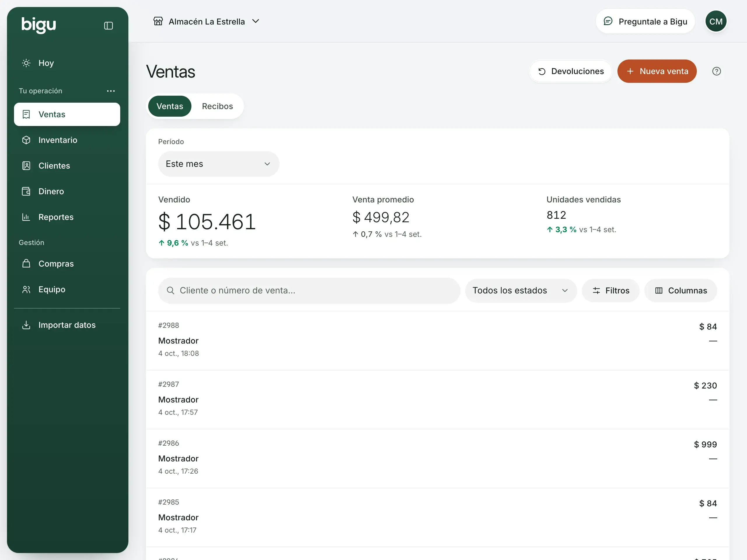
Task: Open Equipo in the sidebar
Action: pos(67,289)
